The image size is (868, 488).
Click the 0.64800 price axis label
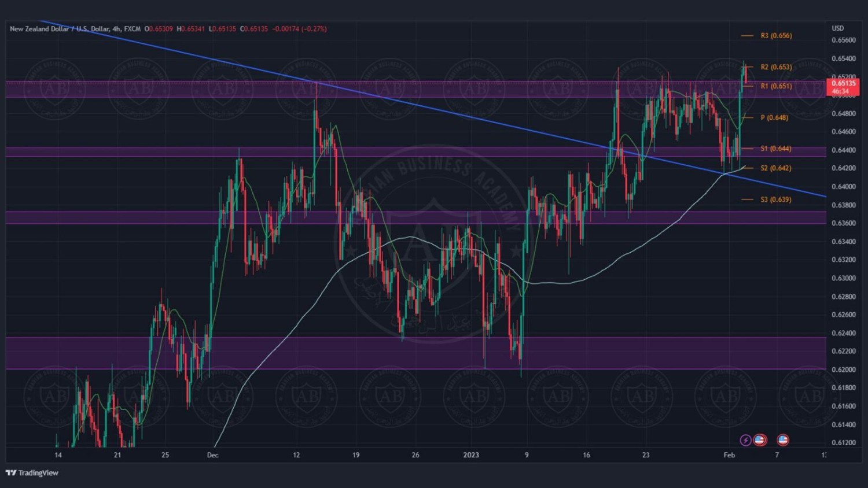click(843, 114)
